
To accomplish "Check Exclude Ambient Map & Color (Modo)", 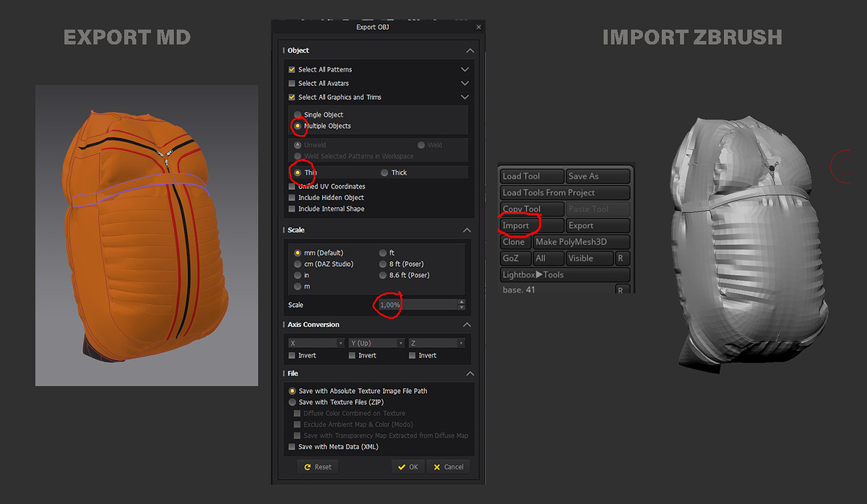I will 297,425.
